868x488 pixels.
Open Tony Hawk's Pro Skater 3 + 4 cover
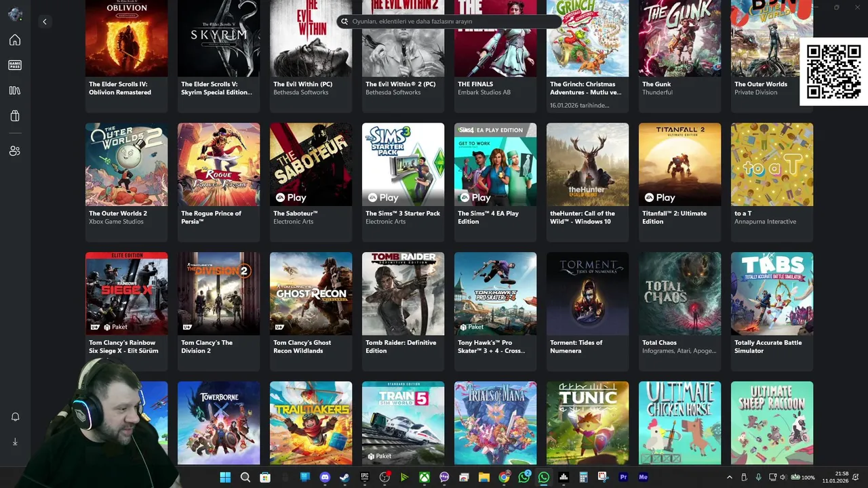pyautogui.click(x=495, y=293)
